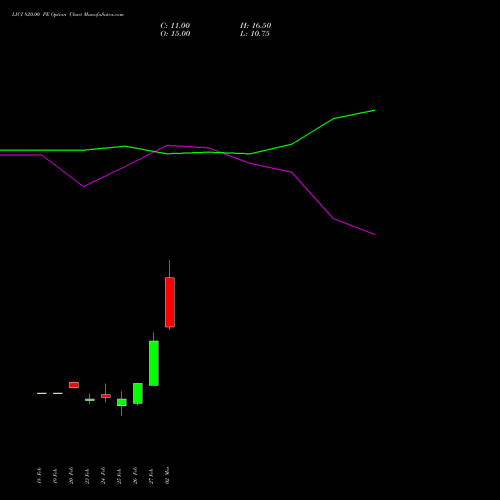Select the small red candlestick for 24 Feb

pos(106,396)
